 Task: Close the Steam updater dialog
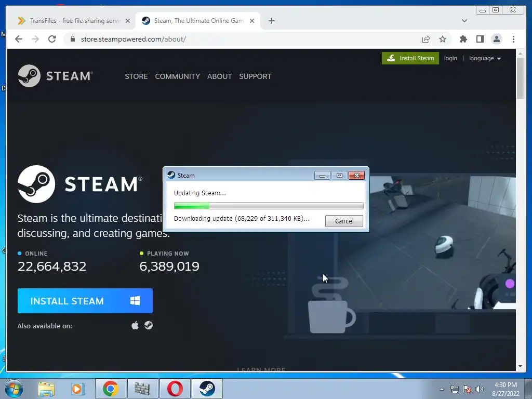point(356,176)
